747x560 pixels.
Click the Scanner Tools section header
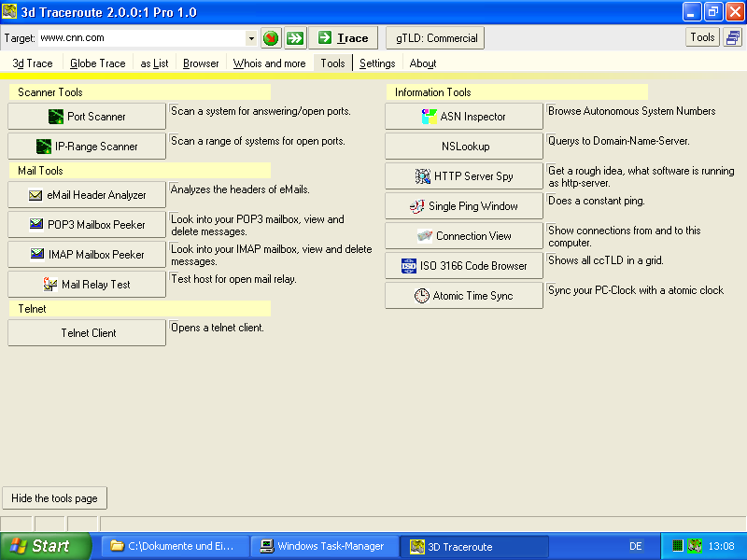pos(139,92)
